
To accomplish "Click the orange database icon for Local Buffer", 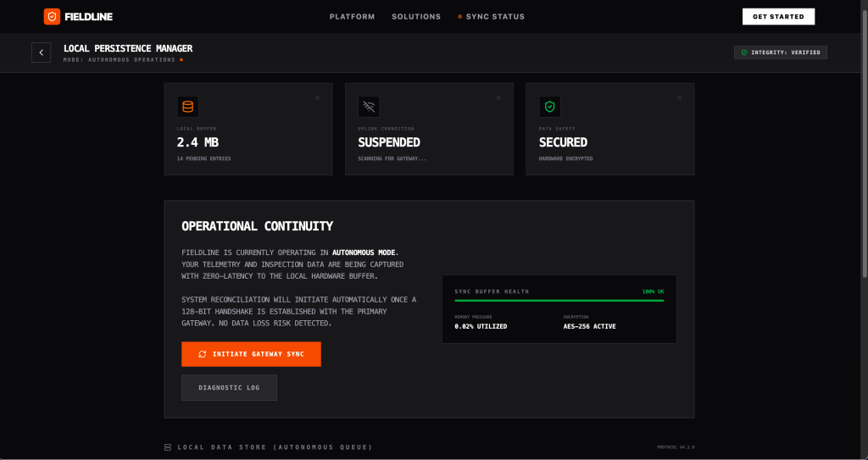I will 187,107.
